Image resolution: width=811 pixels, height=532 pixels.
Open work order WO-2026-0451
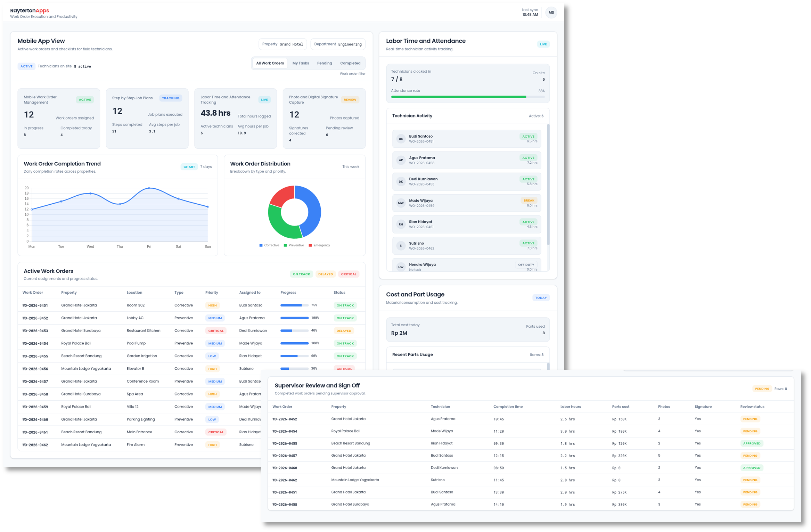pos(36,305)
